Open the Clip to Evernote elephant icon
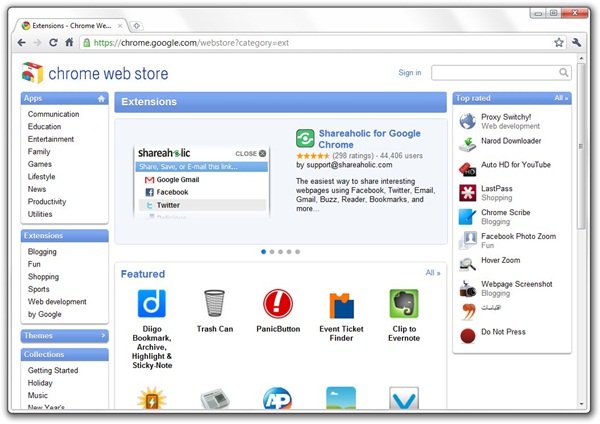The image size is (600, 424). [x=404, y=303]
